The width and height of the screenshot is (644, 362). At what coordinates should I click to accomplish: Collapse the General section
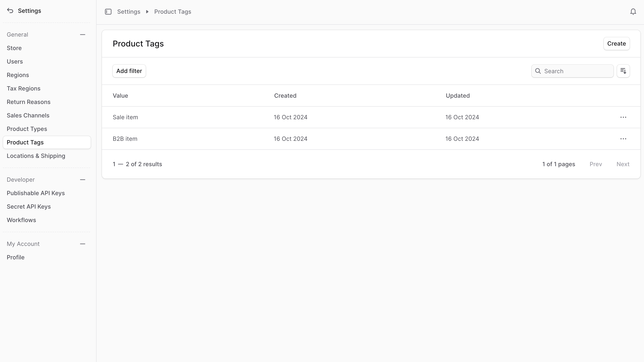[x=82, y=35]
